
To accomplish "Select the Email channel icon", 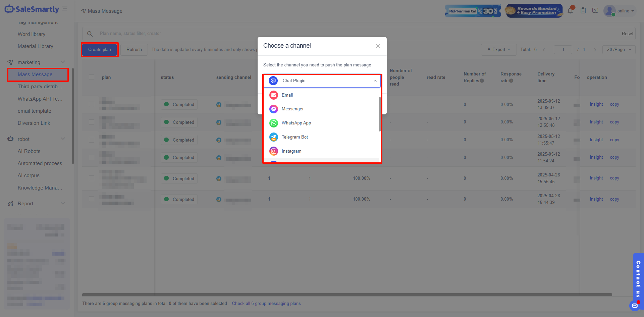I will 274,95.
